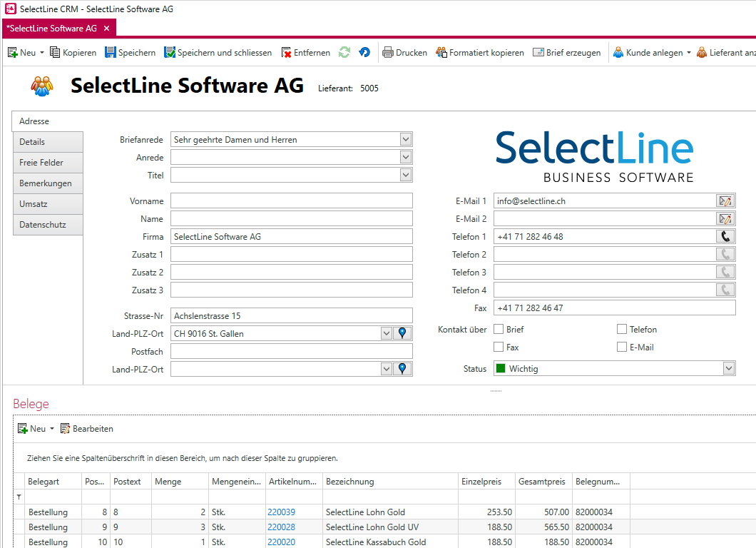The height and width of the screenshot is (548, 756).
Task: Click the Neu icon in Belege
Action: (23, 428)
